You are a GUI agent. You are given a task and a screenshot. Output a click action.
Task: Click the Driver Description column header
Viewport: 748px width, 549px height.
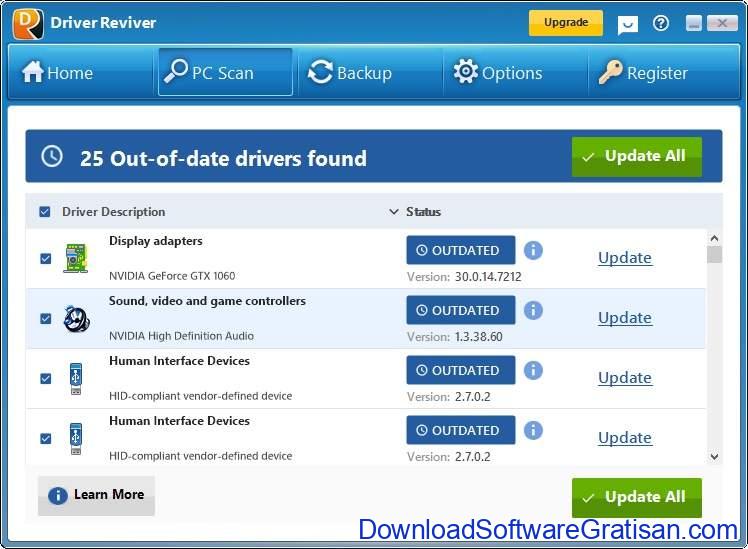click(x=114, y=212)
